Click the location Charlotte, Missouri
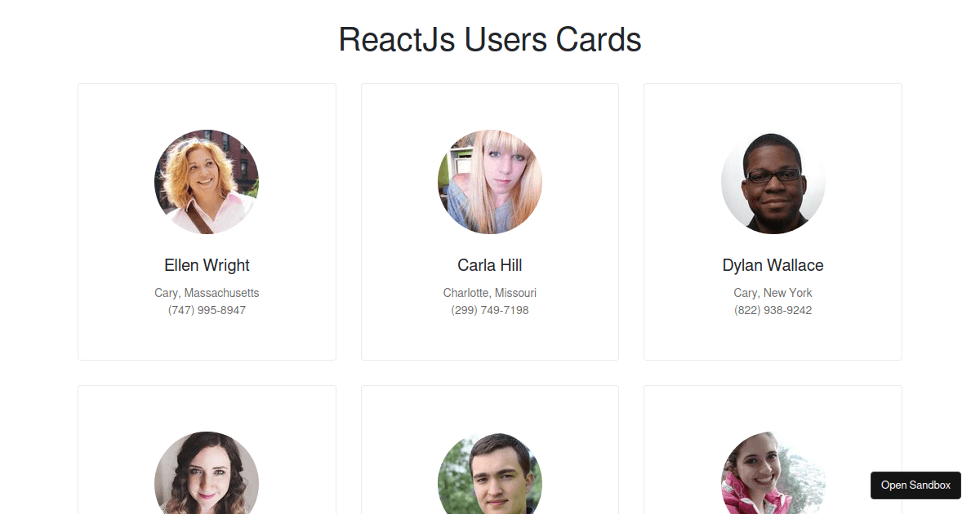The image size is (980, 514). click(490, 293)
